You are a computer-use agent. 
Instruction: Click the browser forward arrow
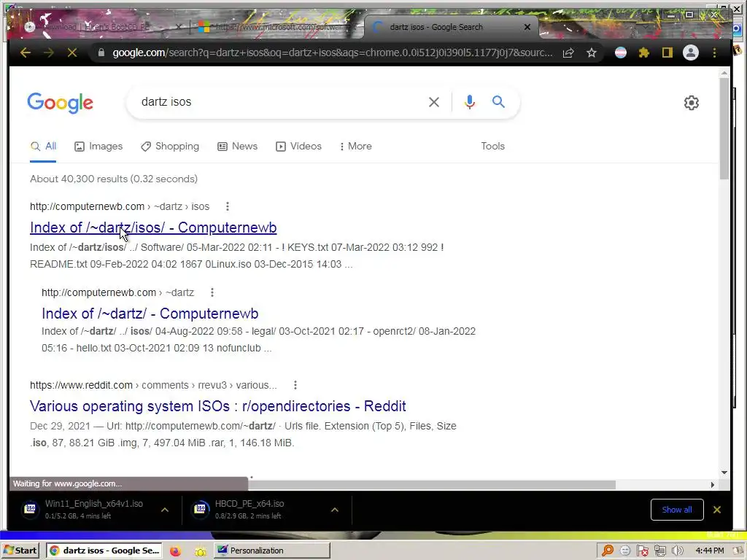point(49,52)
